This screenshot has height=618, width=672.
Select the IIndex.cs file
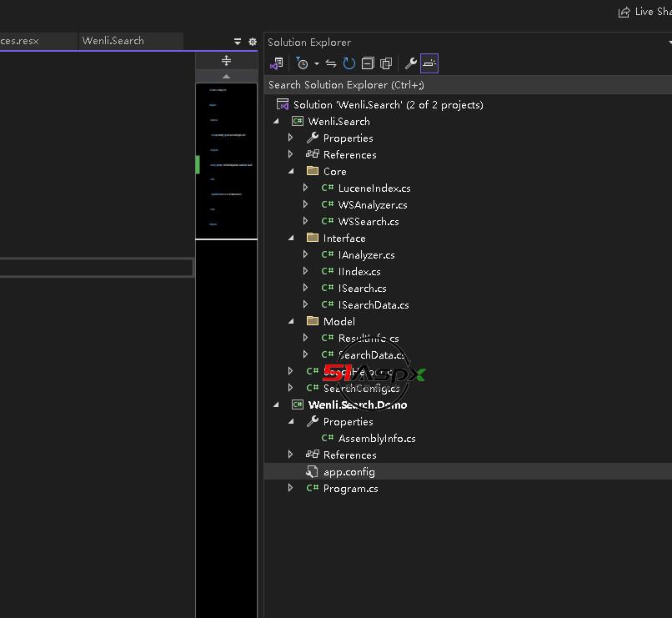tap(359, 272)
